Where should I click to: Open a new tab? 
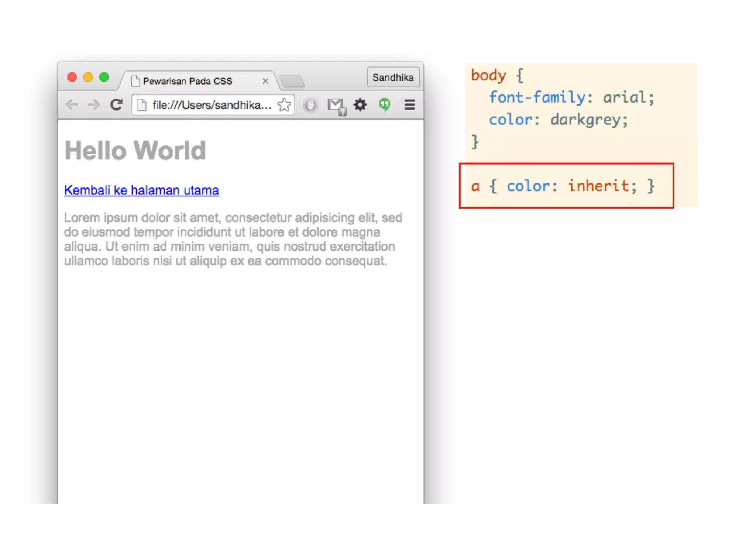click(x=292, y=81)
